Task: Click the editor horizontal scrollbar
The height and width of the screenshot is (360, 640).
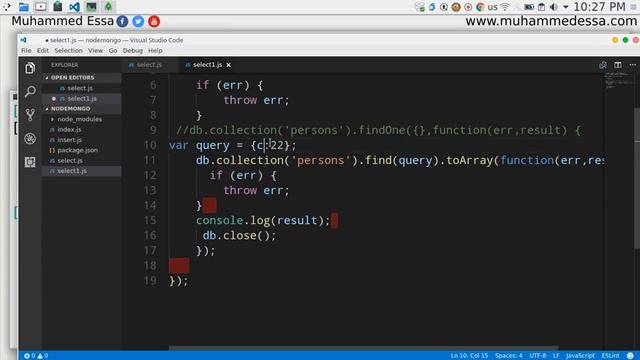Action: pyautogui.click(x=363, y=348)
